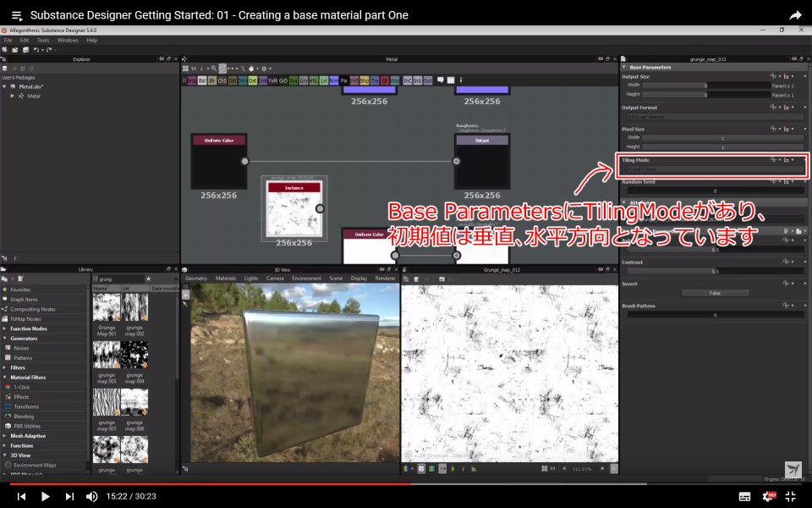Open the Tools menu
This screenshot has width=812, height=508.
[43, 40]
